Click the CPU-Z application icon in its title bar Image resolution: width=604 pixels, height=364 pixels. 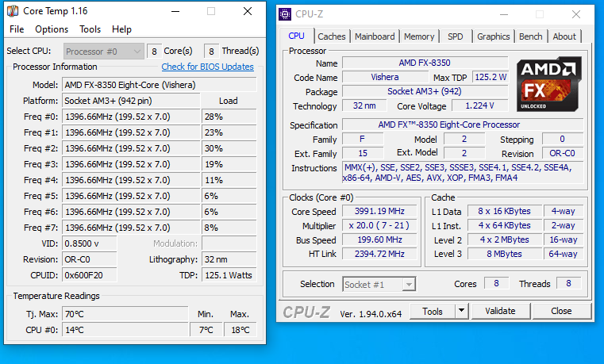pos(285,14)
